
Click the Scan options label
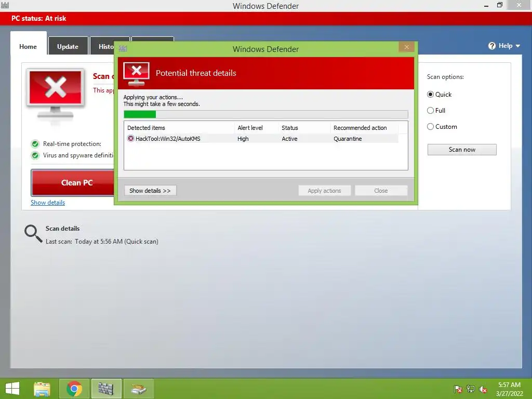point(445,77)
